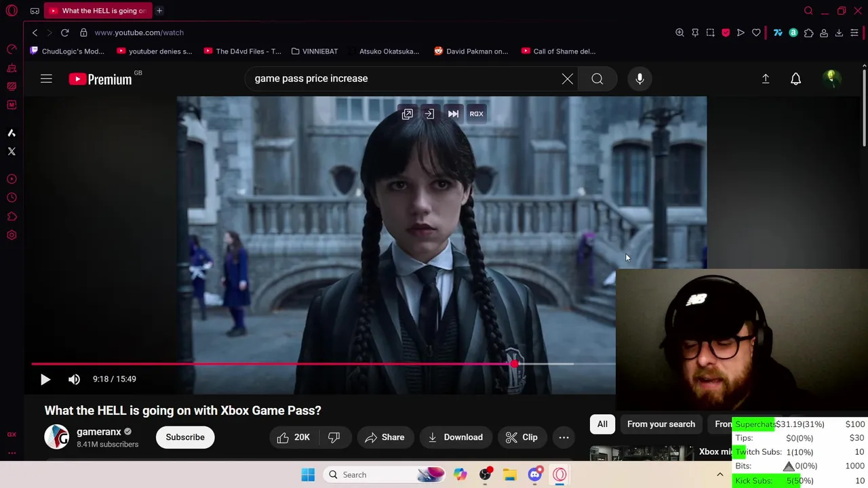Open the extensions puzzle toolbar icon
Screen dimensions: 868x488
tap(808, 33)
